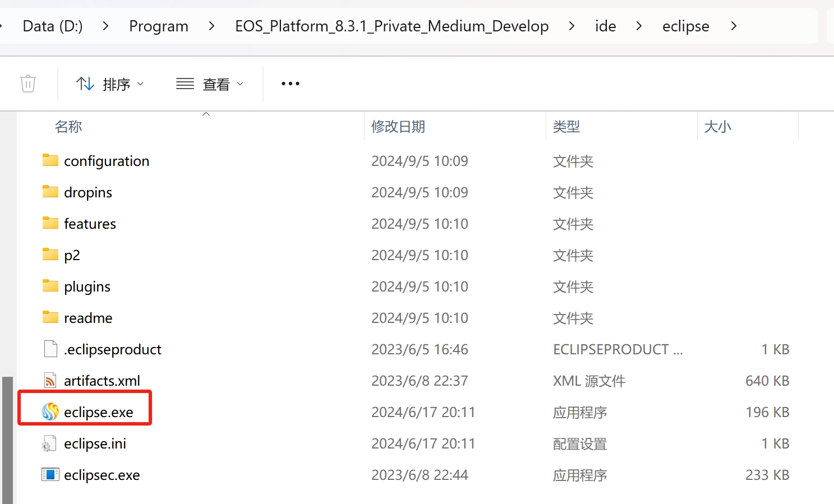This screenshot has width=834, height=504.
Task: Sort by 名称 column header
Action: click(x=68, y=127)
